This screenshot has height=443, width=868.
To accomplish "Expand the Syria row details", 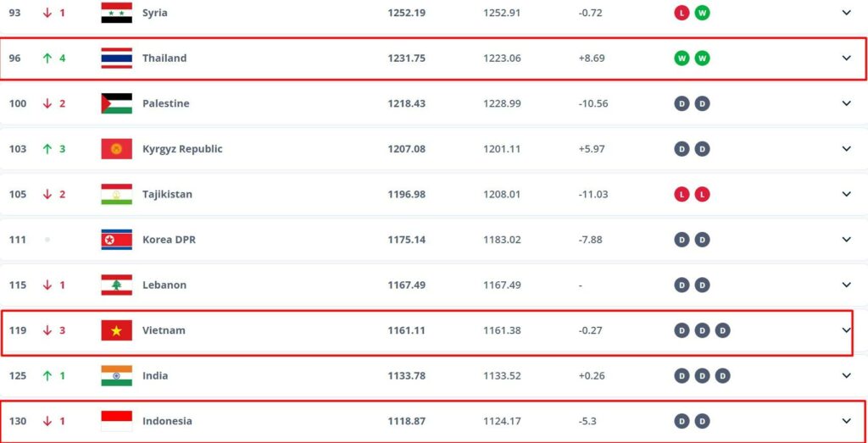I will (846, 13).
